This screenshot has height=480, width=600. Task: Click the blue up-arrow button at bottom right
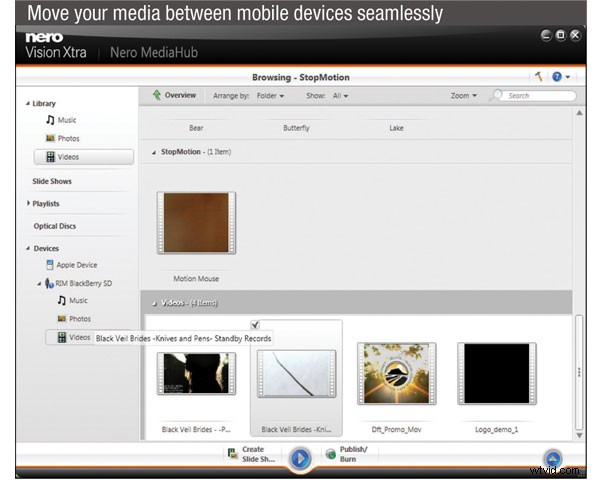tap(553, 458)
